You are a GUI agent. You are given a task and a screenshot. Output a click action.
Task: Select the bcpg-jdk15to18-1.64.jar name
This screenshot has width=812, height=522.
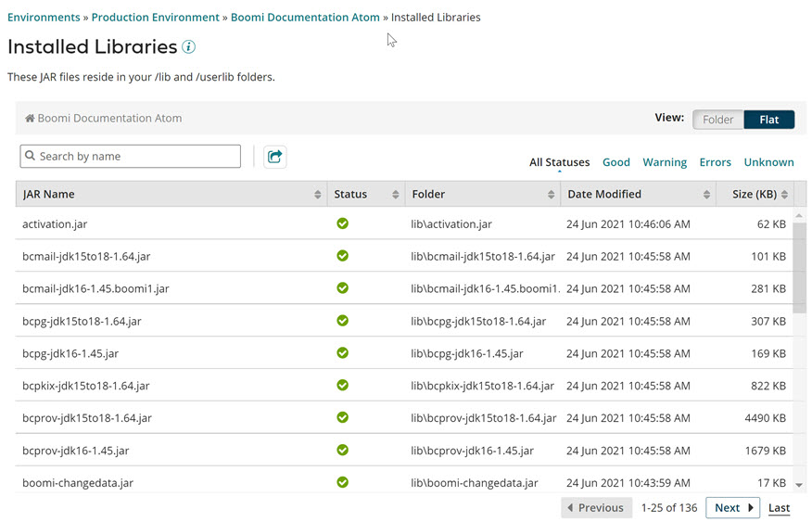pos(82,321)
